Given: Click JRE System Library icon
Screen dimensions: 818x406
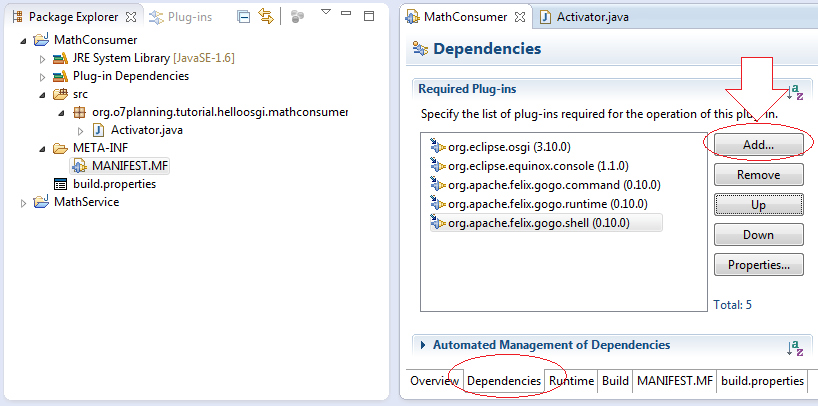Looking at the screenshot, I should pos(61,58).
